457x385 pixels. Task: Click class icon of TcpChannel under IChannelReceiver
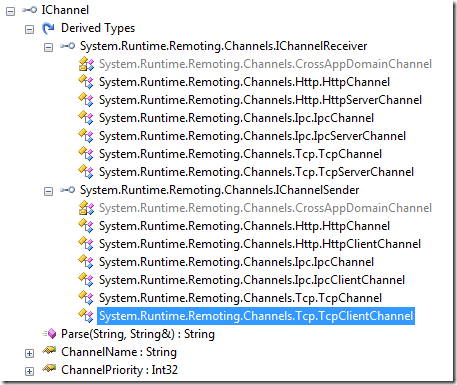point(86,154)
